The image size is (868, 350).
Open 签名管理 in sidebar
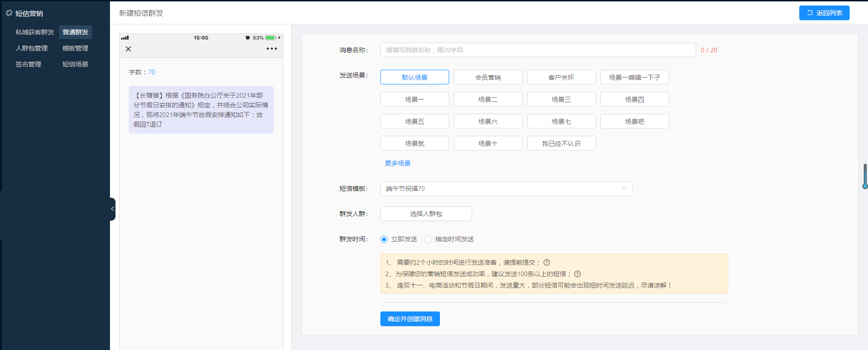tap(28, 64)
